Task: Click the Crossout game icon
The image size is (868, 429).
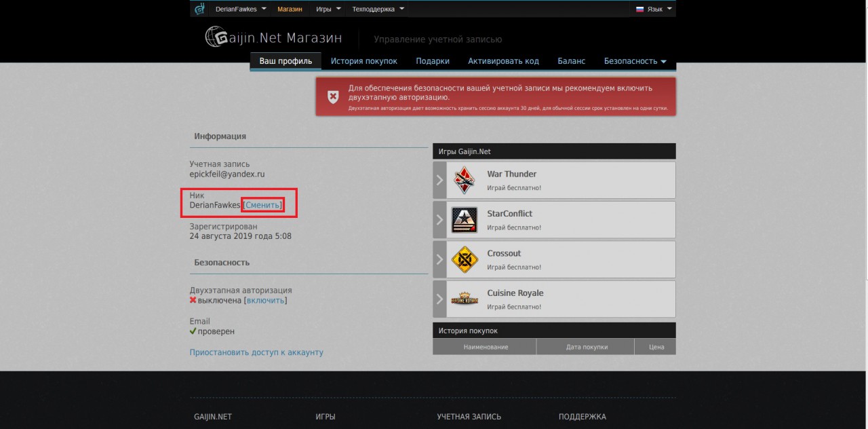Action: pyautogui.click(x=465, y=259)
